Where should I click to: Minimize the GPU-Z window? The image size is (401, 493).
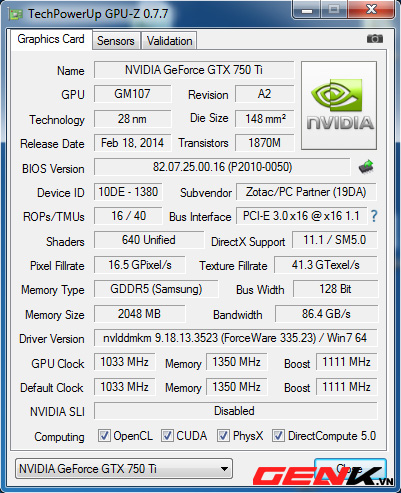point(307,10)
